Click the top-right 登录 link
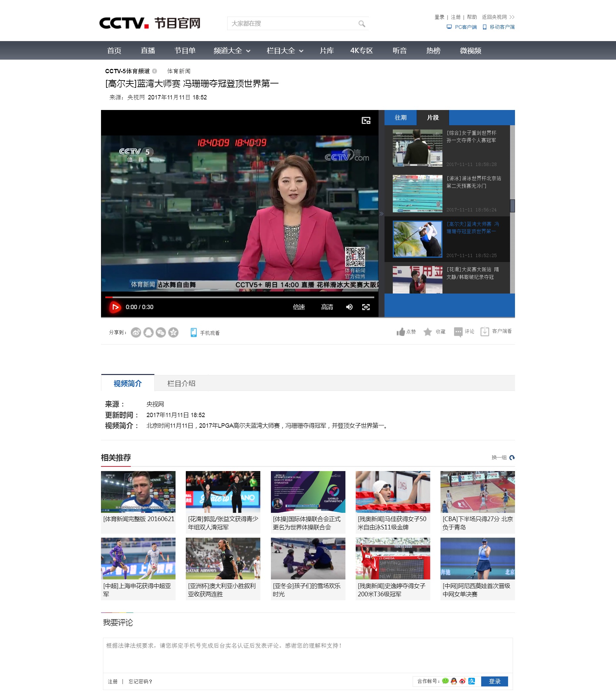The width and height of the screenshot is (616, 699). tap(439, 17)
